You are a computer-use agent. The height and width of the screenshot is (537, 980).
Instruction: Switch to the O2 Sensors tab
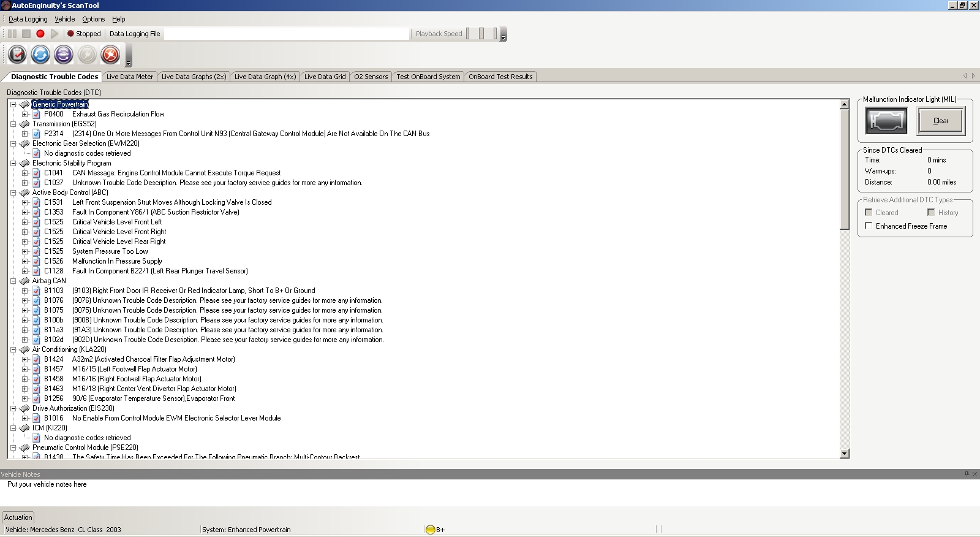(x=371, y=77)
